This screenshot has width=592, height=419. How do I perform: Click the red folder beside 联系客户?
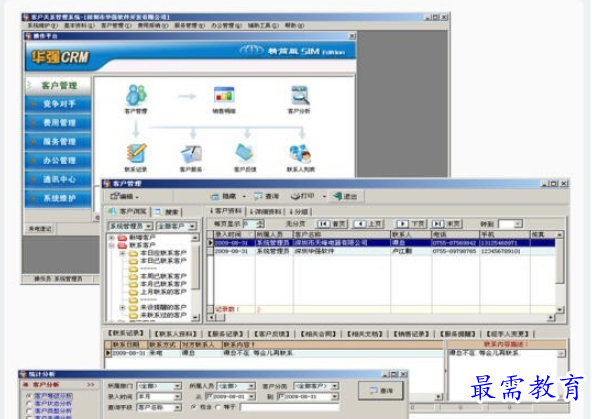(x=122, y=245)
